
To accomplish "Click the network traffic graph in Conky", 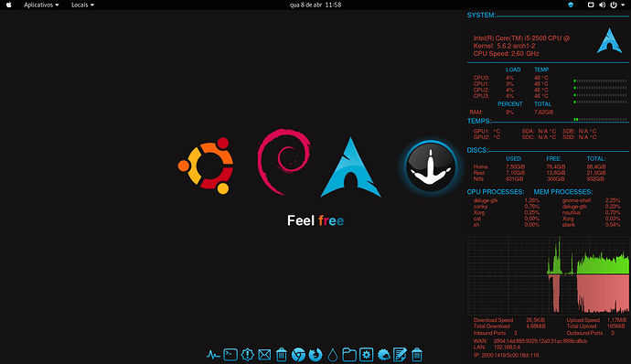I will click(x=548, y=275).
